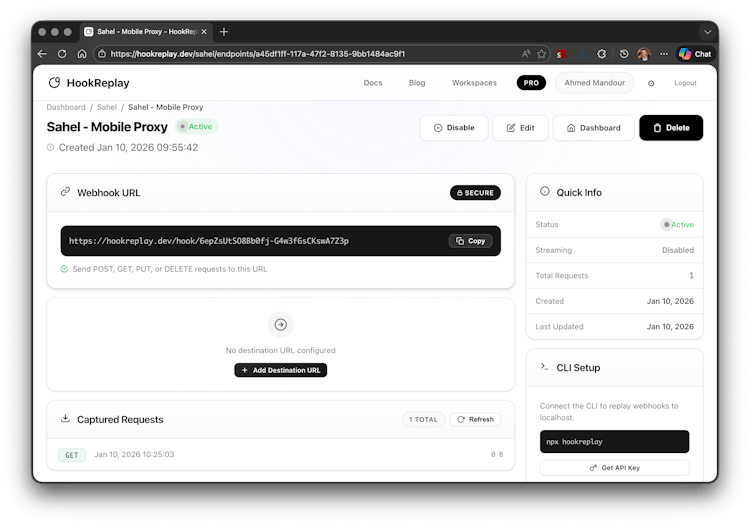Open the Docs page

click(x=372, y=83)
